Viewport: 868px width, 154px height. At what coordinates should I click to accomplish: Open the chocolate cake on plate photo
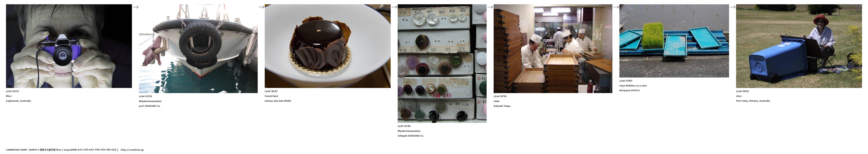tap(328, 46)
